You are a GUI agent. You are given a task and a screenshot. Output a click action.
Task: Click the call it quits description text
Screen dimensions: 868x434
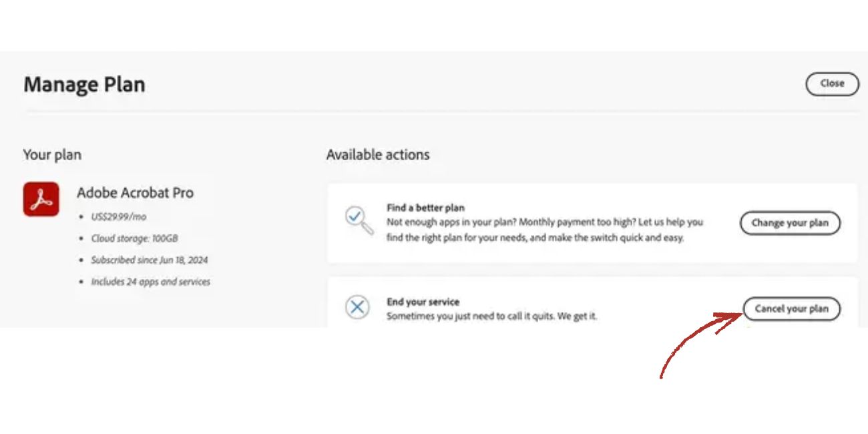[x=491, y=316]
